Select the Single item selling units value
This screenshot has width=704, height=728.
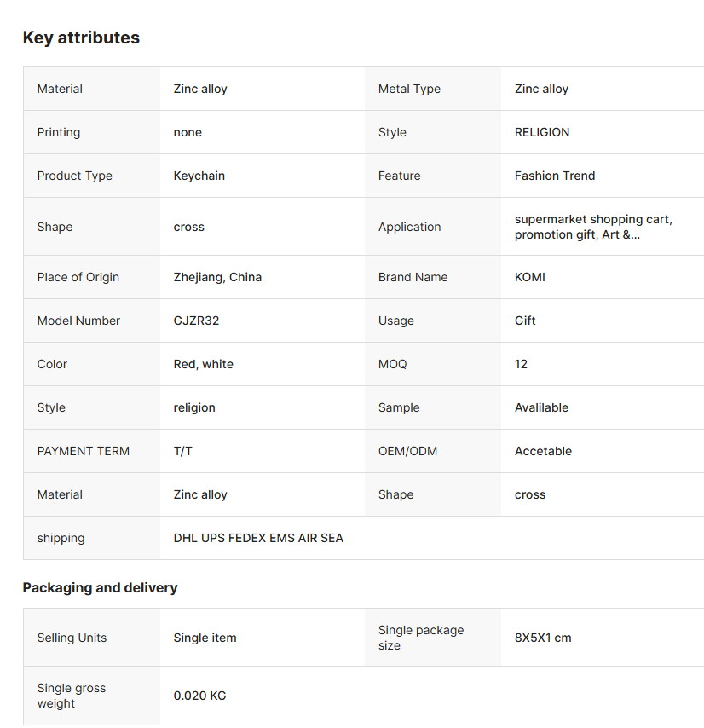[205, 638]
